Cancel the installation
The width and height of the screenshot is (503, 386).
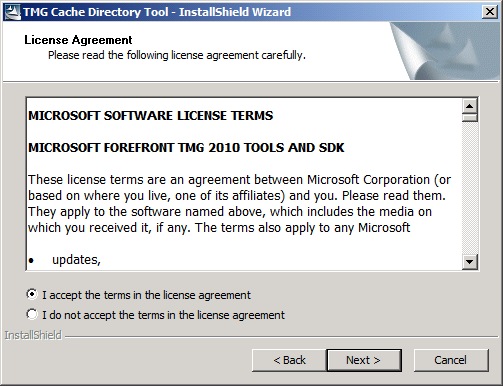click(451, 360)
